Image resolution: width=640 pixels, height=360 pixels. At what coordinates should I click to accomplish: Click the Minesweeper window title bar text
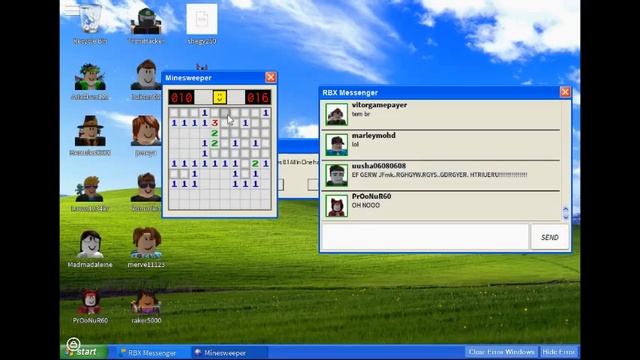(x=188, y=78)
